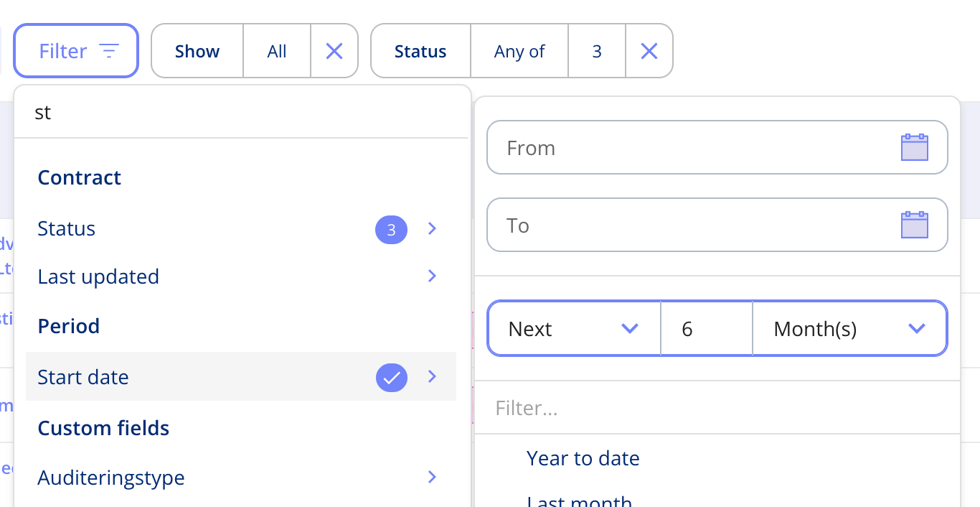Screen dimensions: 980x507
Task: Click the All value in Show chip
Action: point(277,51)
